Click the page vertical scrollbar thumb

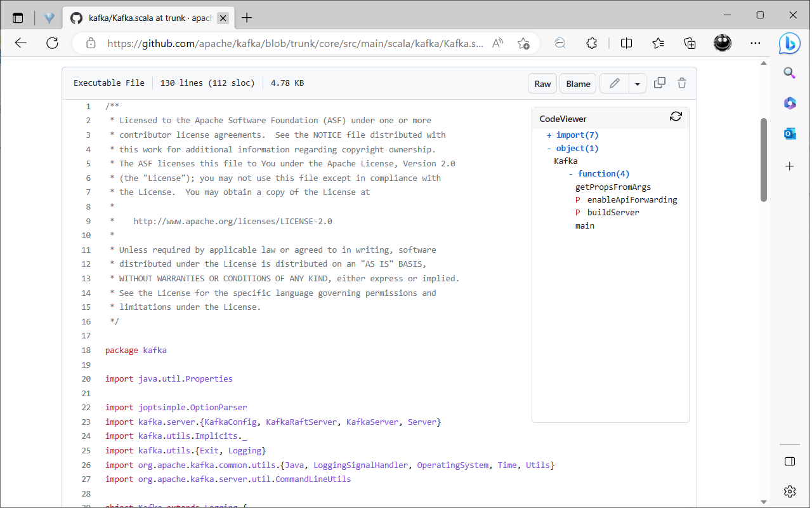point(764,160)
